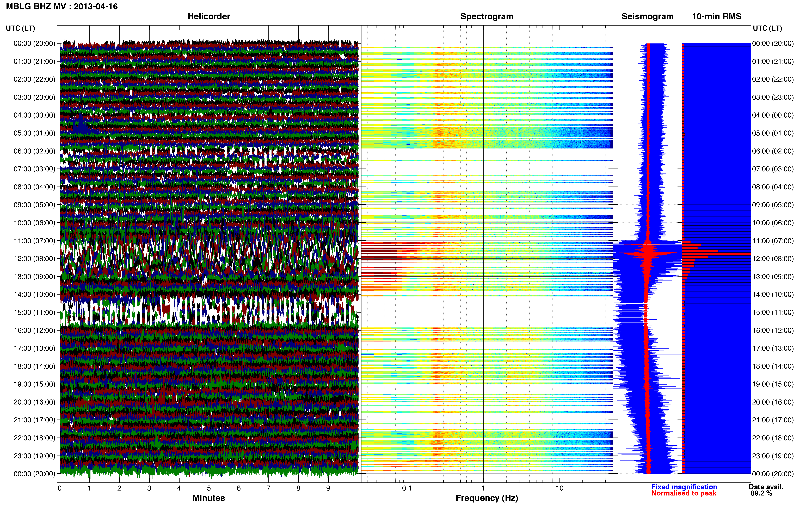
Task: Click the red 'Normalised to peak' legend text
Action: point(684,493)
